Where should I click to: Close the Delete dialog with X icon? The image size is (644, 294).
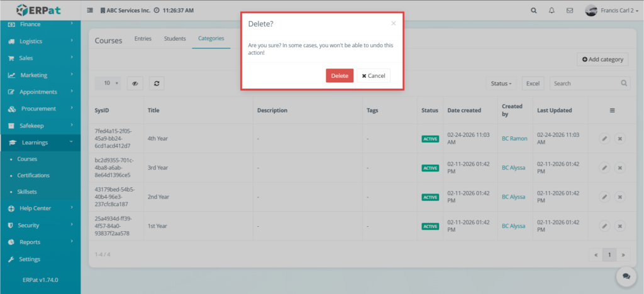click(393, 24)
